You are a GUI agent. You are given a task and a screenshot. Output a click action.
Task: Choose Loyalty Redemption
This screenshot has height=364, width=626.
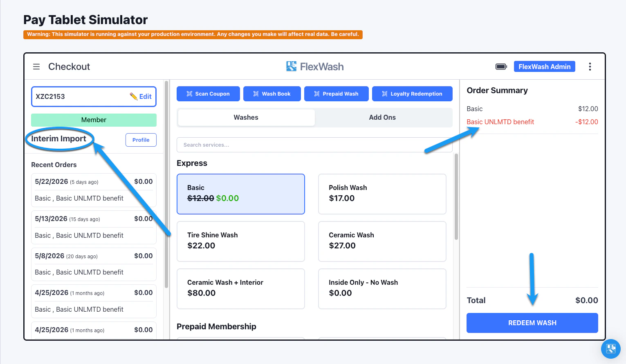tap(412, 94)
